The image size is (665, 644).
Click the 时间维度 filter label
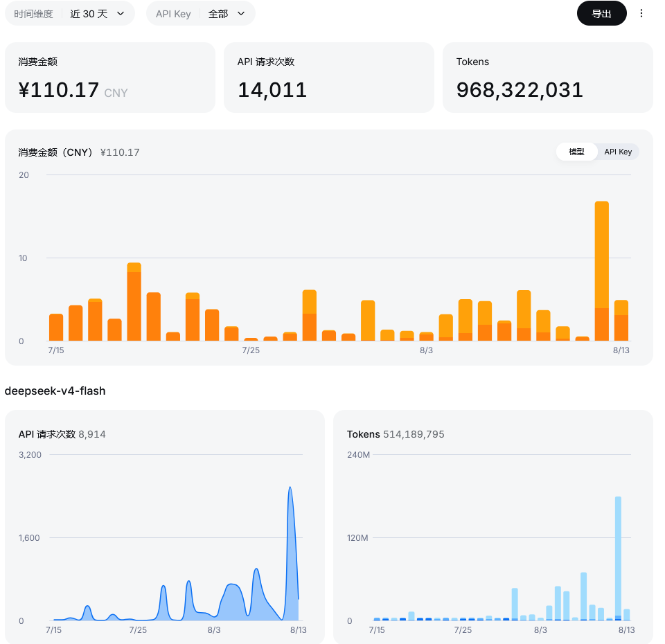33,14
